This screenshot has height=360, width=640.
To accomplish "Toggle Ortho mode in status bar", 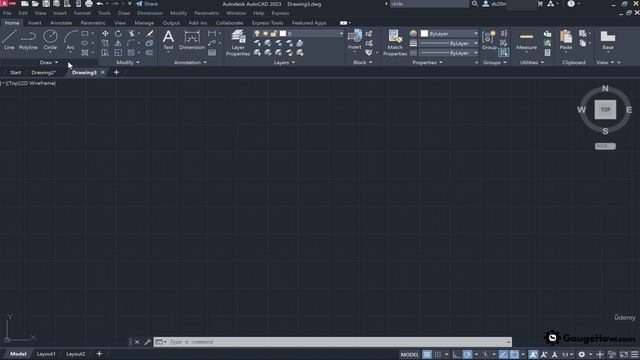I will [x=456, y=354].
